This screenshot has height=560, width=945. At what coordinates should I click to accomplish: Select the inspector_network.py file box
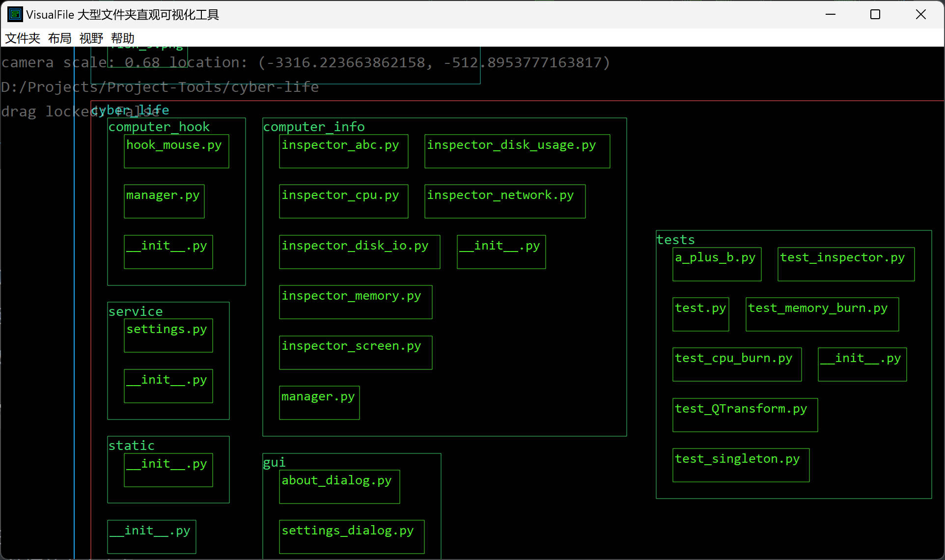(x=504, y=201)
